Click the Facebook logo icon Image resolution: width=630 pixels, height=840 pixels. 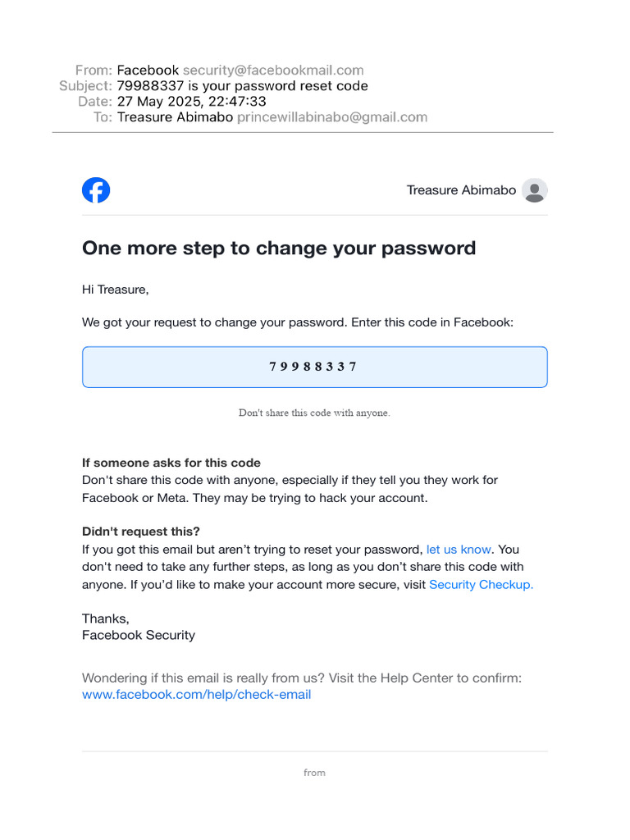point(96,190)
